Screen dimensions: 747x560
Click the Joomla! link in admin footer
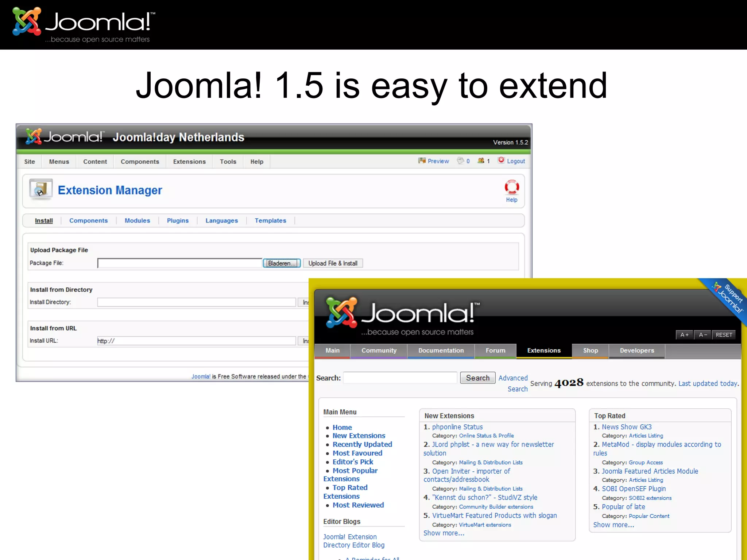(201, 376)
